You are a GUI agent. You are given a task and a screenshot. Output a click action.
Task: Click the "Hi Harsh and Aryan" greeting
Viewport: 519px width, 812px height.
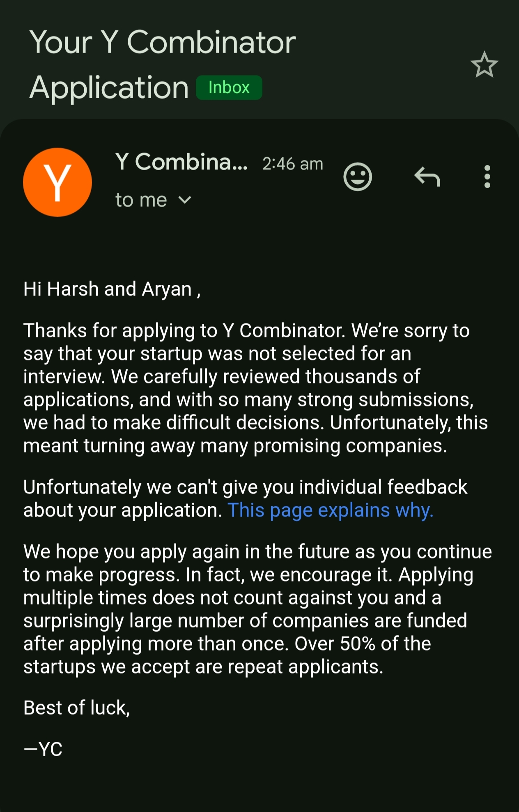[x=112, y=289]
